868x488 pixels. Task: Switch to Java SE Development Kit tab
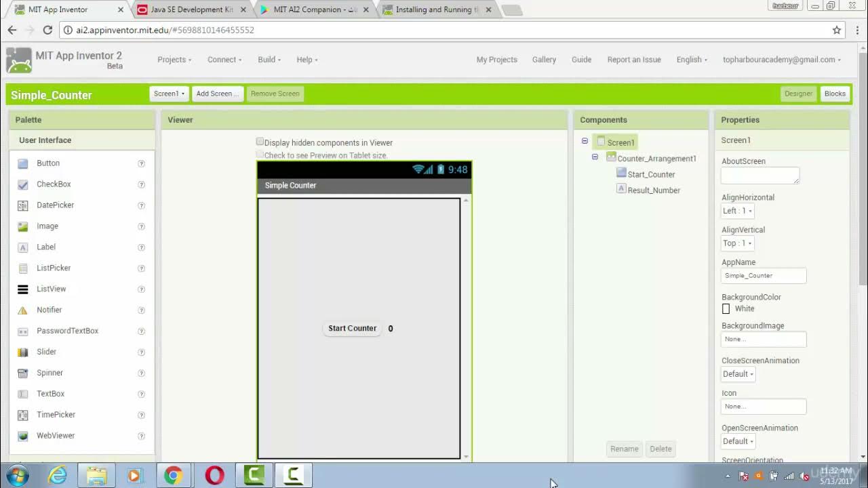pyautogui.click(x=191, y=9)
